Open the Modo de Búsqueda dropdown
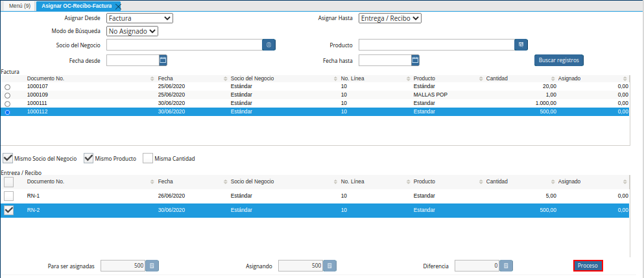This screenshot has height=278, width=644. [x=132, y=30]
